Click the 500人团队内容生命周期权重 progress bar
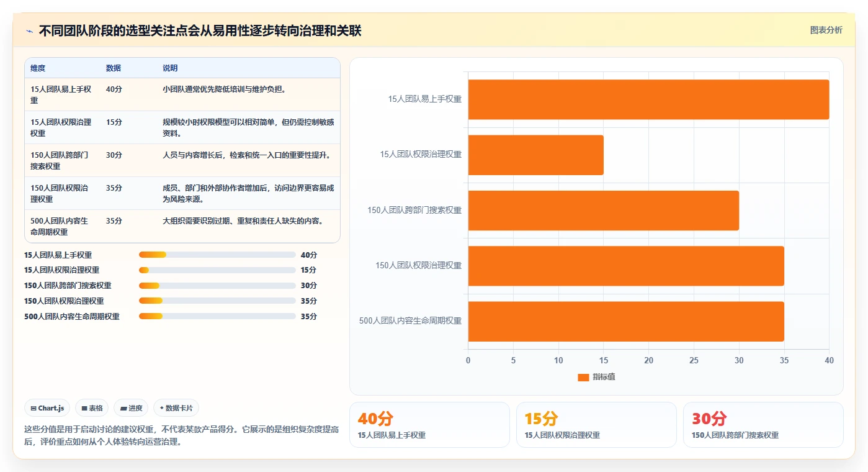 click(x=217, y=317)
